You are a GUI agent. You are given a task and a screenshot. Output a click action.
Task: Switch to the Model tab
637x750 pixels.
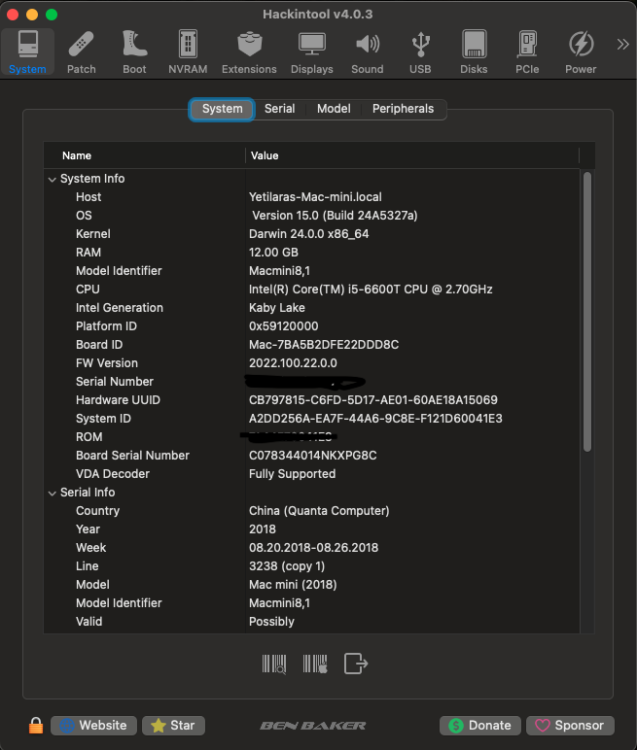[334, 109]
